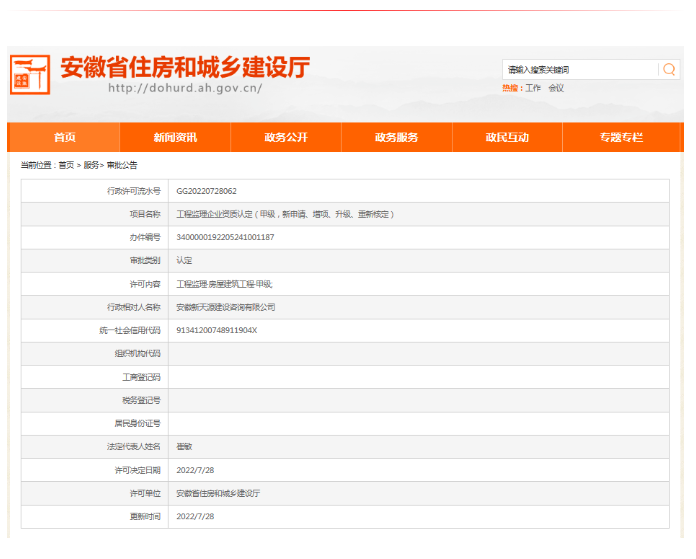The width and height of the screenshot is (696, 559).
Task: Go to the 新闻资讯 menu item
Action: [x=175, y=137]
